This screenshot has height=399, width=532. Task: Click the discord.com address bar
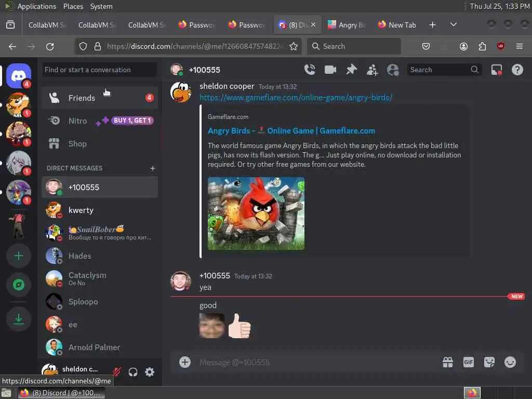[x=195, y=46]
